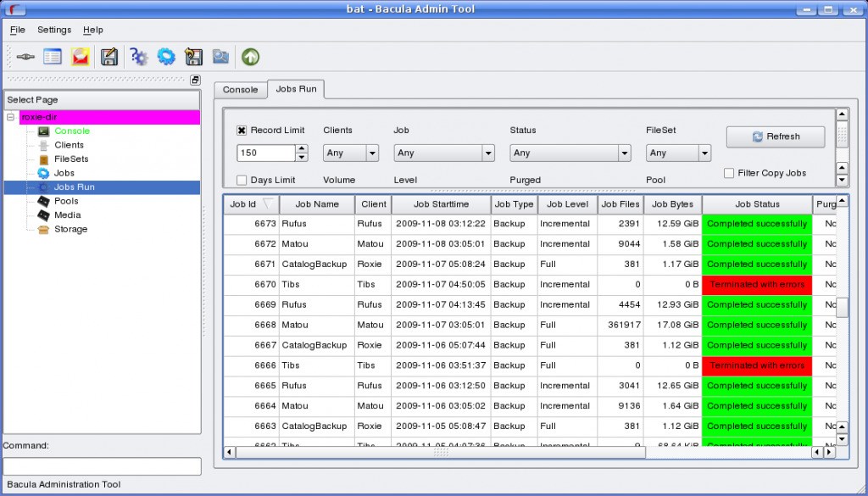Sort by the Job Level column header
The image size is (868, 496).
567,204
